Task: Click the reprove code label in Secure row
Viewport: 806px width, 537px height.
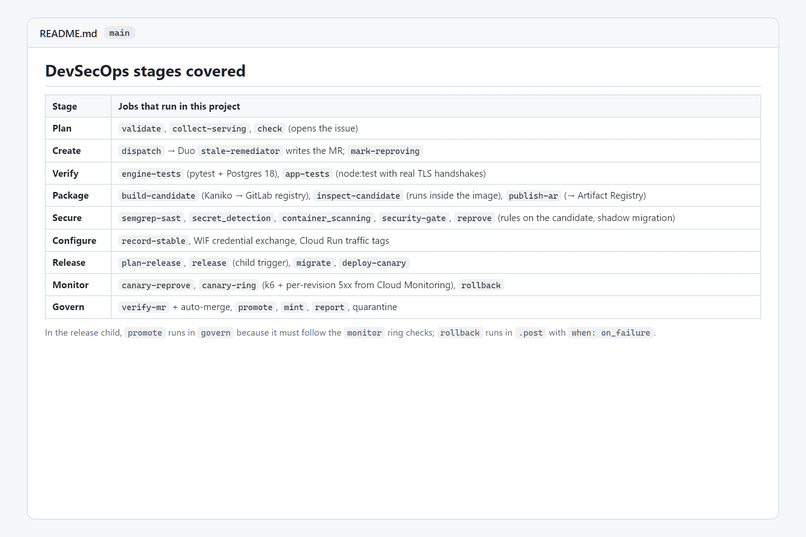Action: (x=474, y=218)
